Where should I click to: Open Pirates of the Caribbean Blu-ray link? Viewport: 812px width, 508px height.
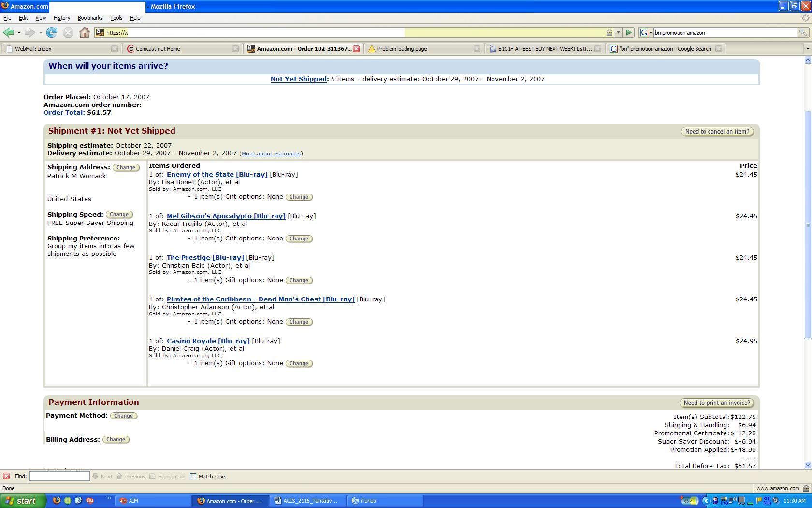(261, 299)
